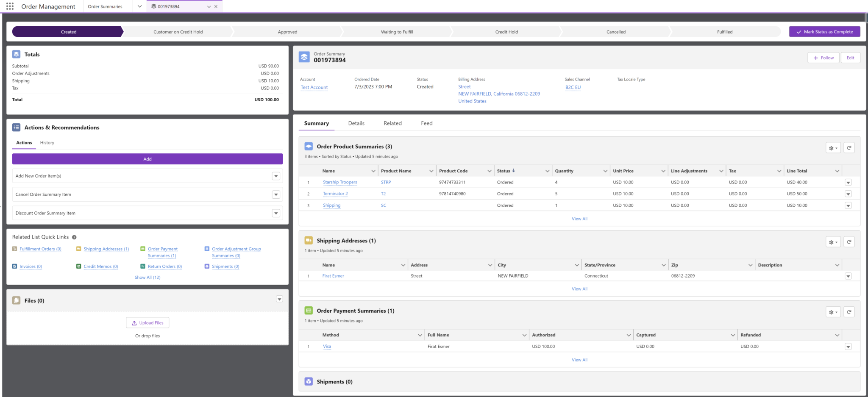Click the Fulfillment Orders quick link icon
The width and height of the screenshot is (868, 397).
(14, 249)
